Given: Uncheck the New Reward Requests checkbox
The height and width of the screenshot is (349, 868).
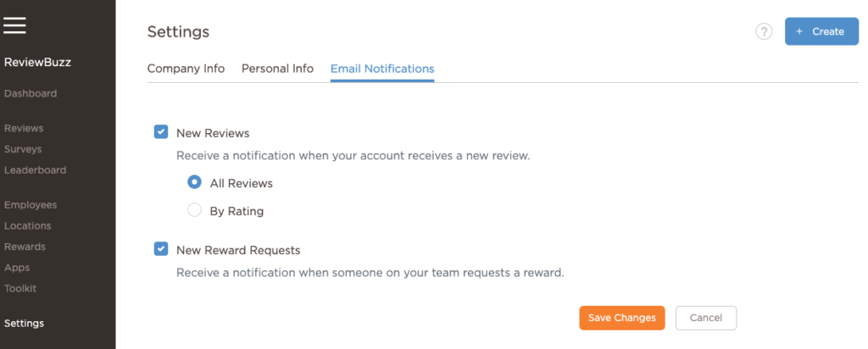Looking at the screenshot, I should click(x=161, y=249).
